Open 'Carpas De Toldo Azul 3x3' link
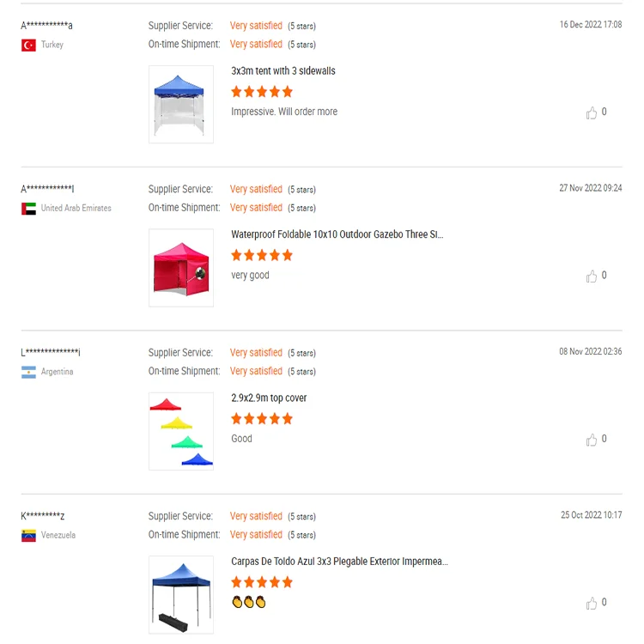Screen dimensions: 644x644 coord(339,562)
